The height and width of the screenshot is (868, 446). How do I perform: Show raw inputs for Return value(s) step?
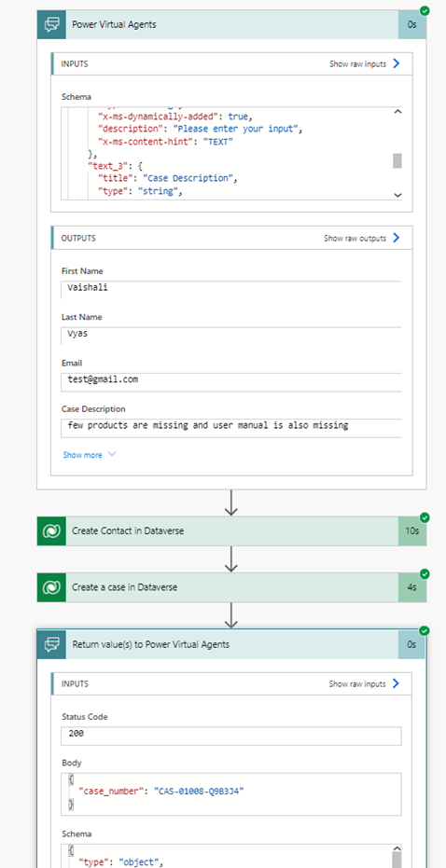(364, 683)
